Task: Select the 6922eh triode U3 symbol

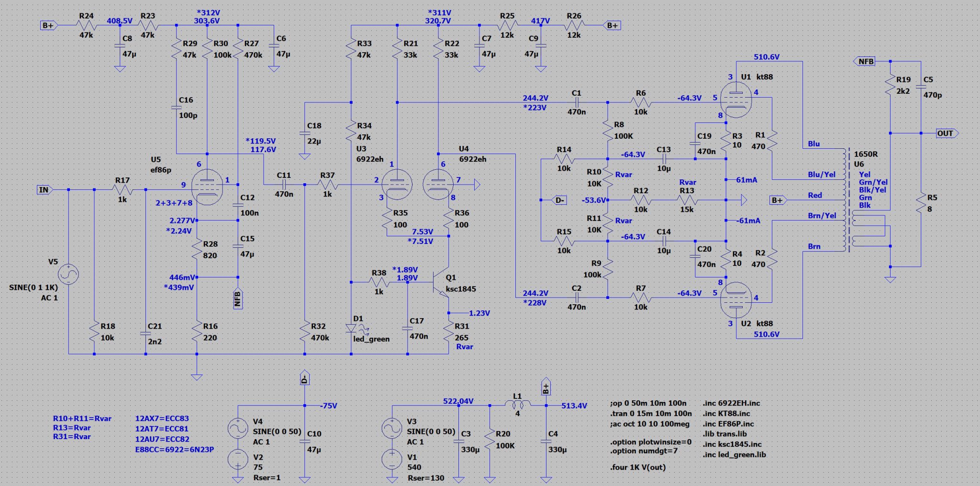Action: pos(397,184)
